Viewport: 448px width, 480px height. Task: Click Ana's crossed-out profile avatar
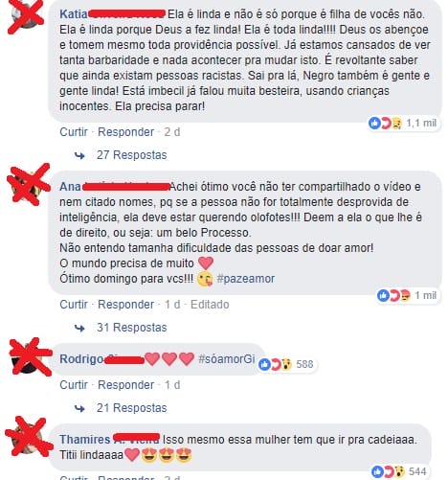point(26,186)
